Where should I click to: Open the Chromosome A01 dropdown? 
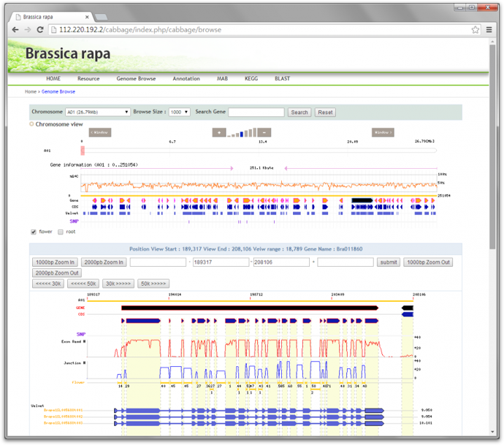(97, 113)
